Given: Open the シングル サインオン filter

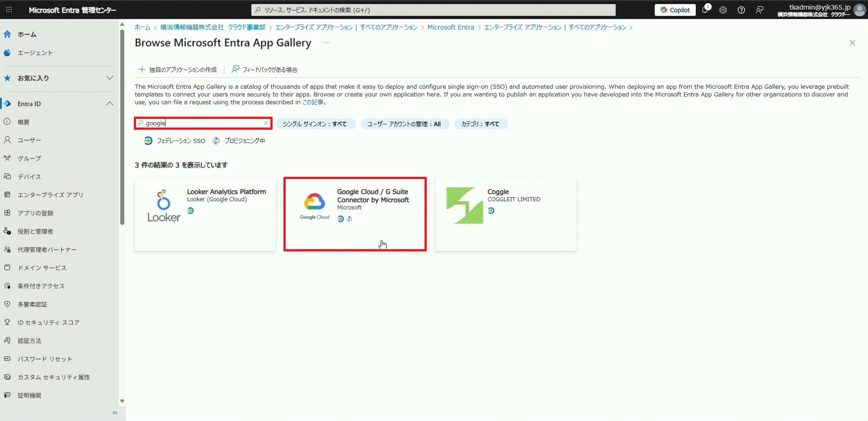Looking at the screenshot, I should click(x=315, y=124).
